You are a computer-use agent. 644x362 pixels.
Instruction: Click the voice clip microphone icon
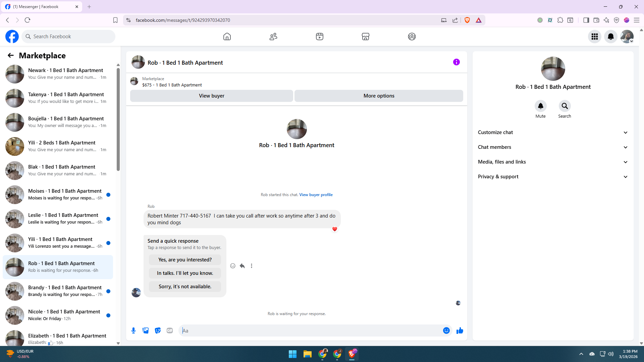coord(133,330)
